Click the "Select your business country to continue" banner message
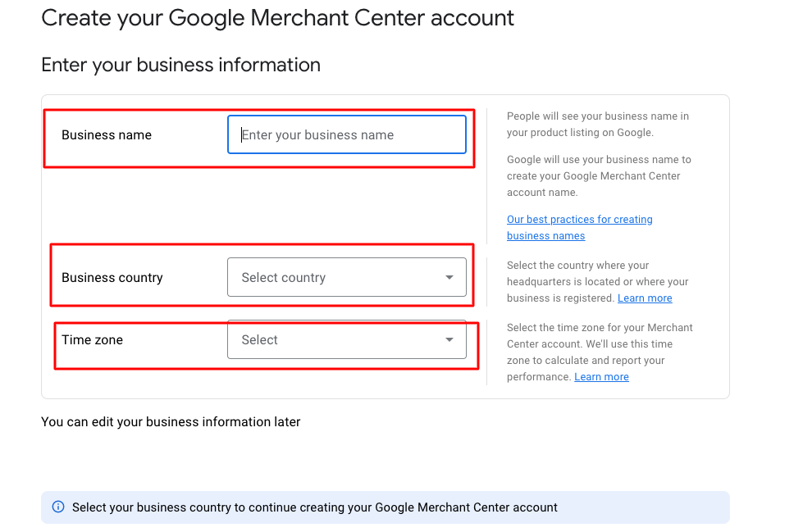The image size is (803, 532). (x=314, y=507)
